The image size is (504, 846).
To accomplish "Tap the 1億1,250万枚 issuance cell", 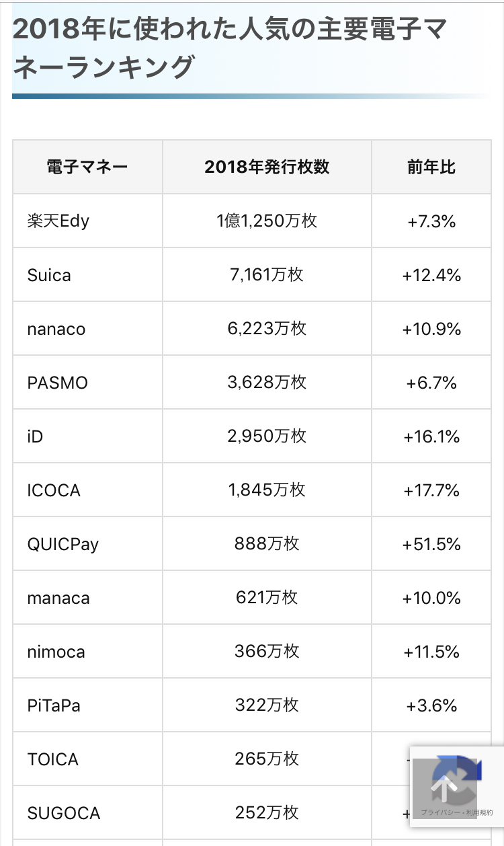I will [x=267, y=221].
